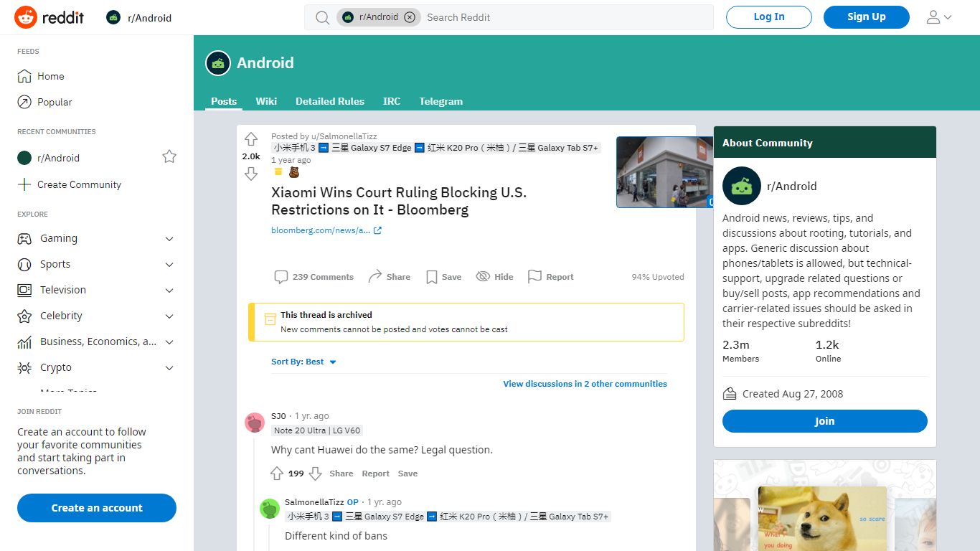Expand the Sports topic
Screen dimensions: 980x551
coord(97,264)
